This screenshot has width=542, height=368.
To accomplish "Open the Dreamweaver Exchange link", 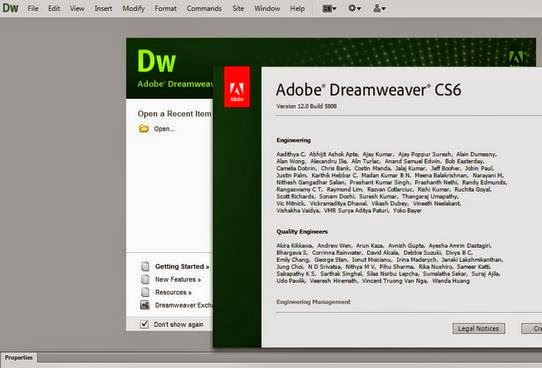I will [x=183, y=305].
